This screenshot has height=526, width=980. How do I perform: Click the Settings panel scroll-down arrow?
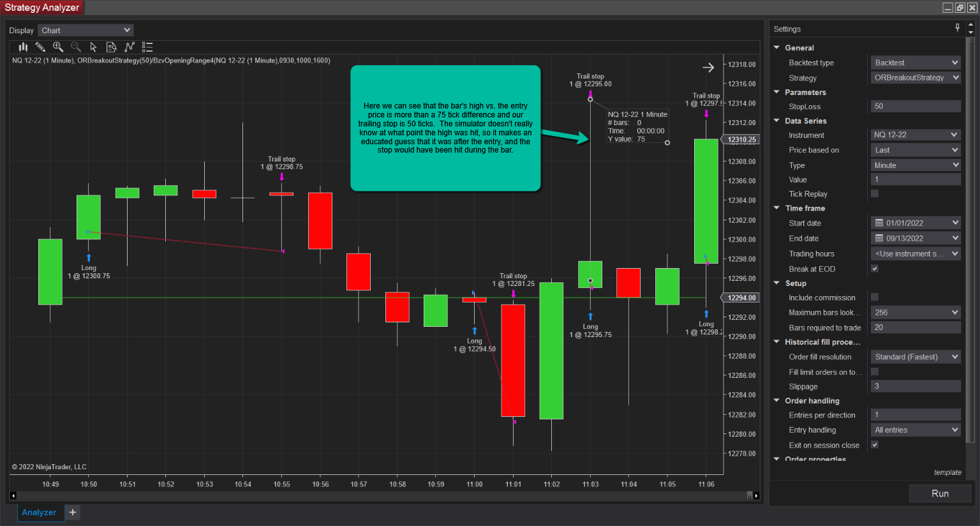coord(970,32)
